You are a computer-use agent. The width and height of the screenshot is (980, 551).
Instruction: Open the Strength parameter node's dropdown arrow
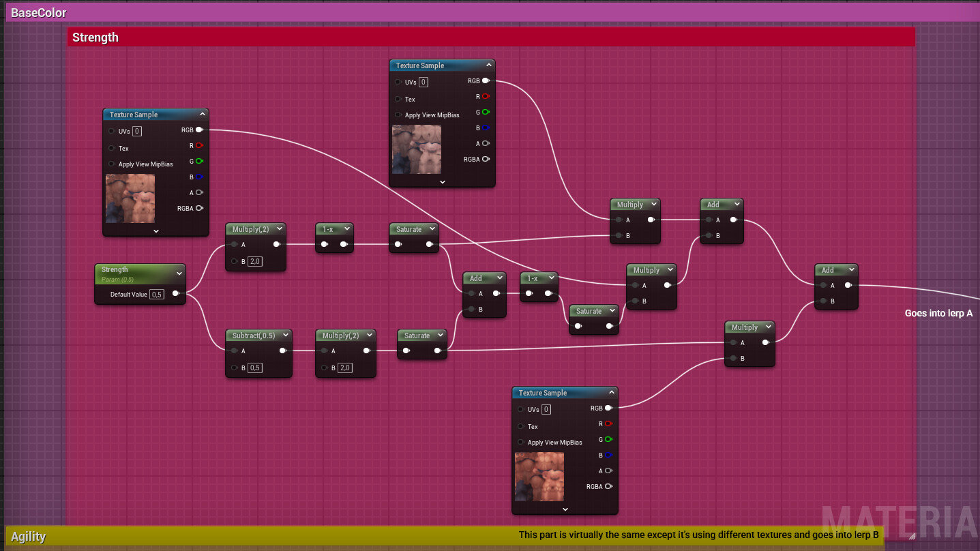(x=179, y=273)
